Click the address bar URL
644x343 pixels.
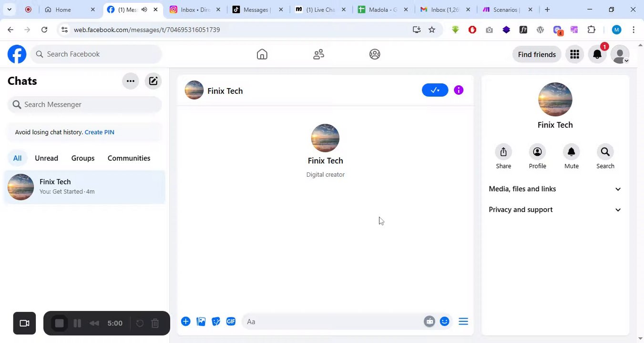point(147,30)
